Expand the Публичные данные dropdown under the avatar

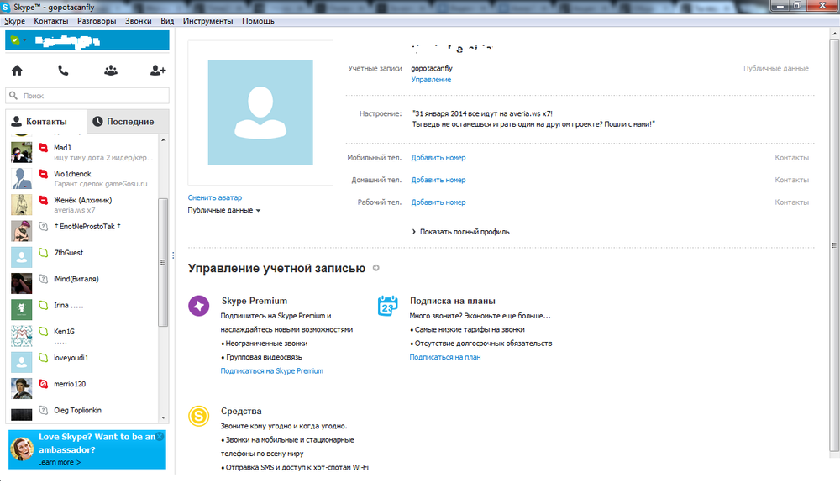pyautogui.click(x=224, y=210)
